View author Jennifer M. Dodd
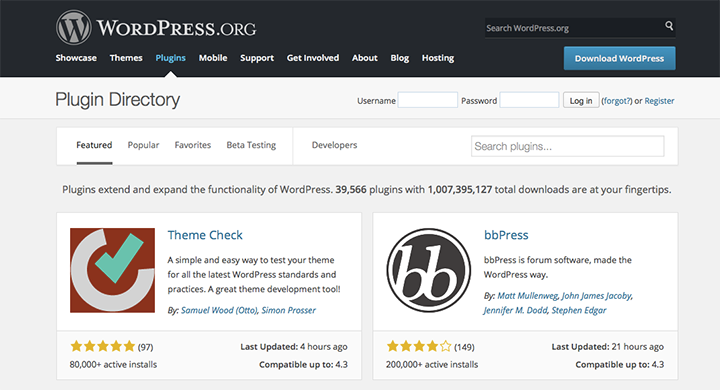Screen dimensions: 720x390 point(515,311)
